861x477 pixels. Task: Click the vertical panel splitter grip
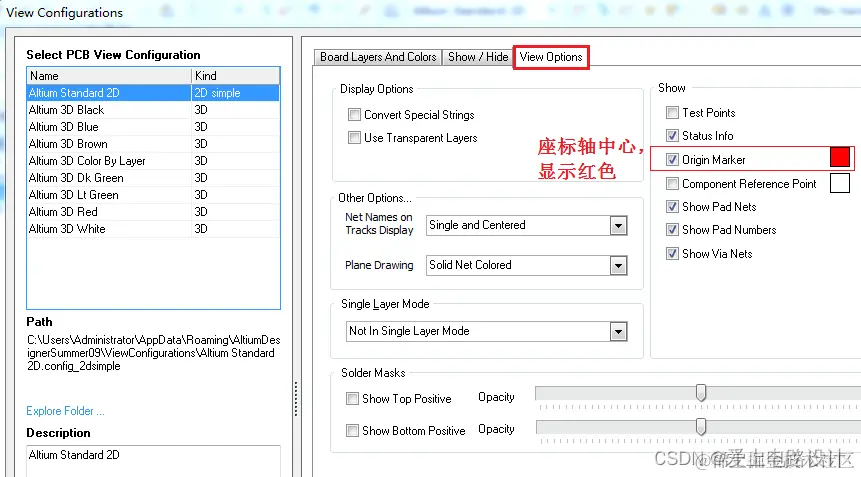point(296,399)
